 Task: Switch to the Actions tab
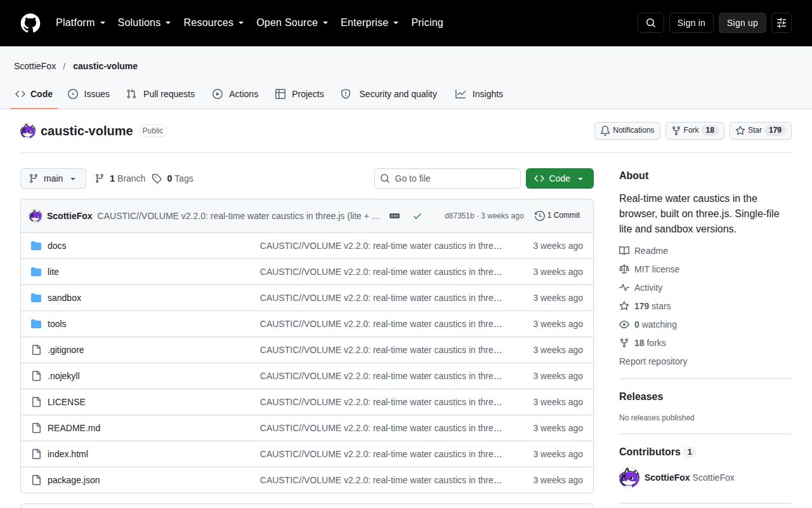(x=235, y=94)
